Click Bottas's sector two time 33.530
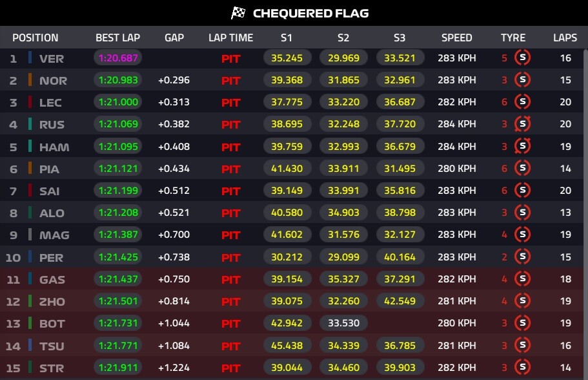The width and height of the screenshot is (588, 380). click(x=347, y=323)
